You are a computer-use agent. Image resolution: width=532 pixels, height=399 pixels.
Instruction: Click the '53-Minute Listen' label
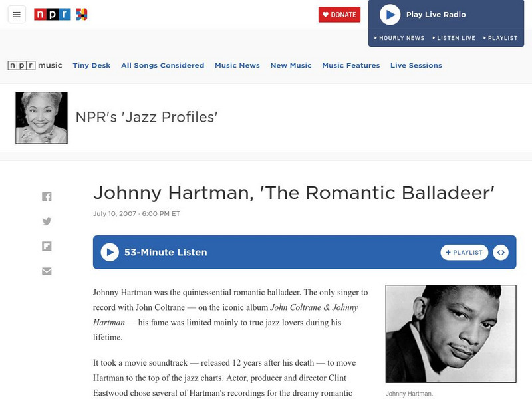166,252
